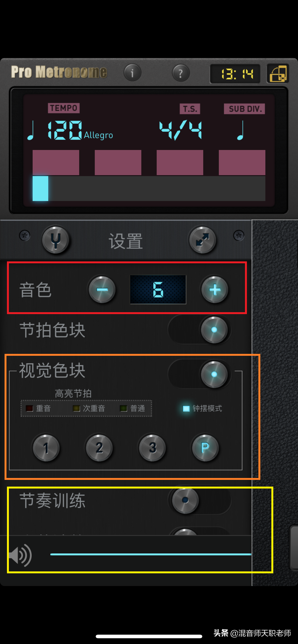Tap the device rotation icon at top right
This screenshot has height=644, width=298.
278,73
